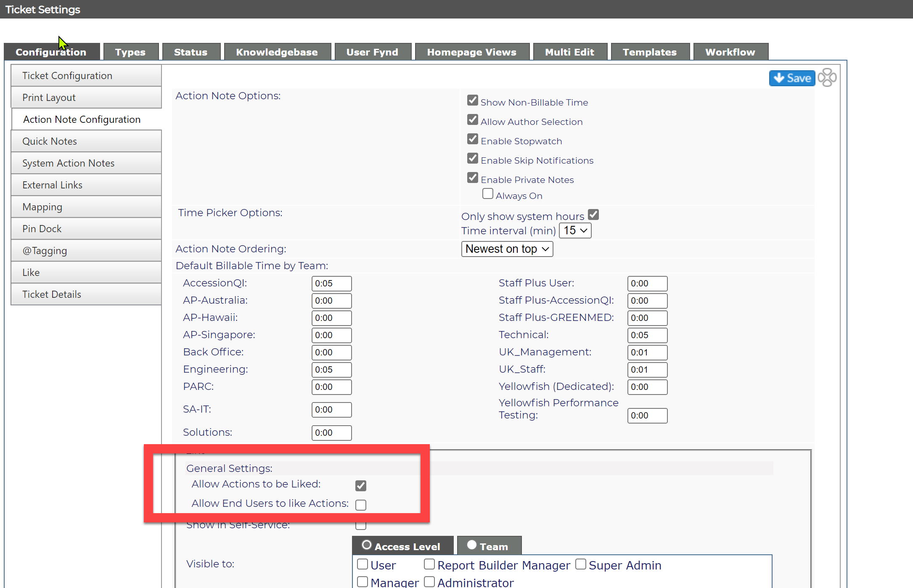This screenshot has width=913, height=588.
Task: Toggle Enable Stopwatch checkbox
Action: [x=473, y=139]
